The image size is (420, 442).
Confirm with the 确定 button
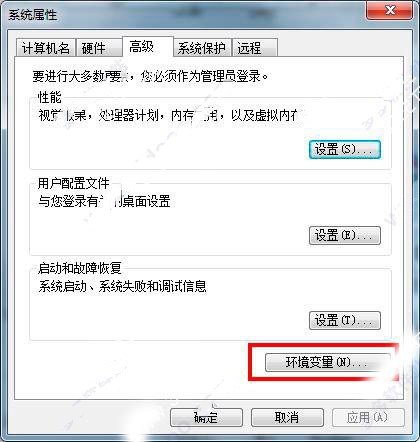(206, 417)
